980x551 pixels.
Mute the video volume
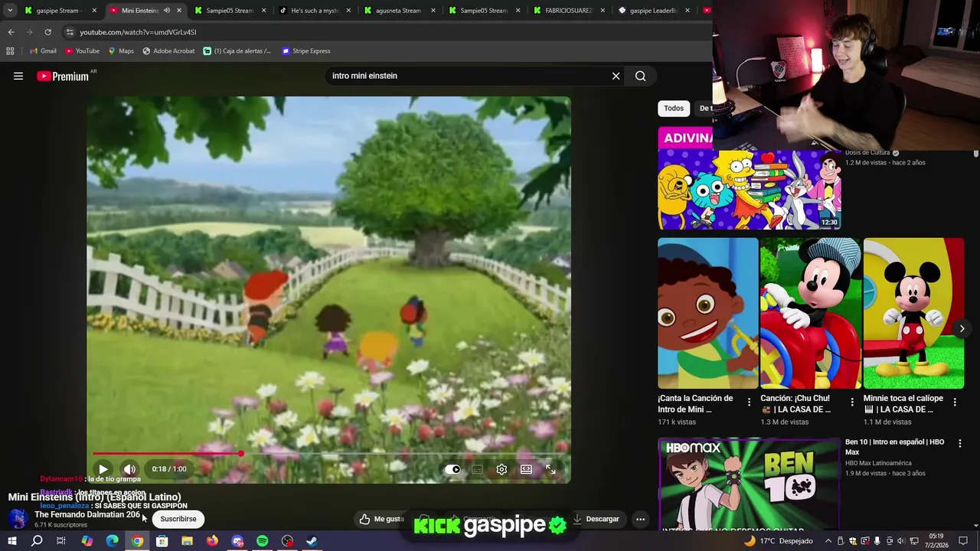coord(130,469)
